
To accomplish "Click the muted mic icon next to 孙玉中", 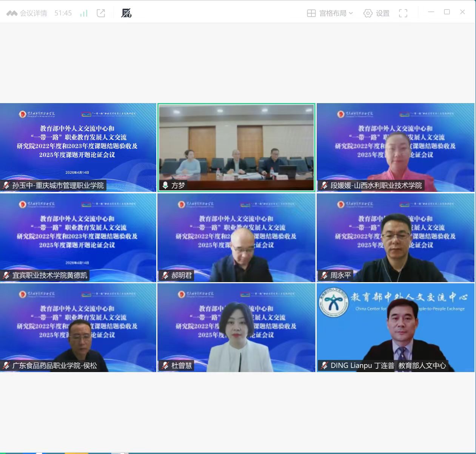I will click(6, 185).
